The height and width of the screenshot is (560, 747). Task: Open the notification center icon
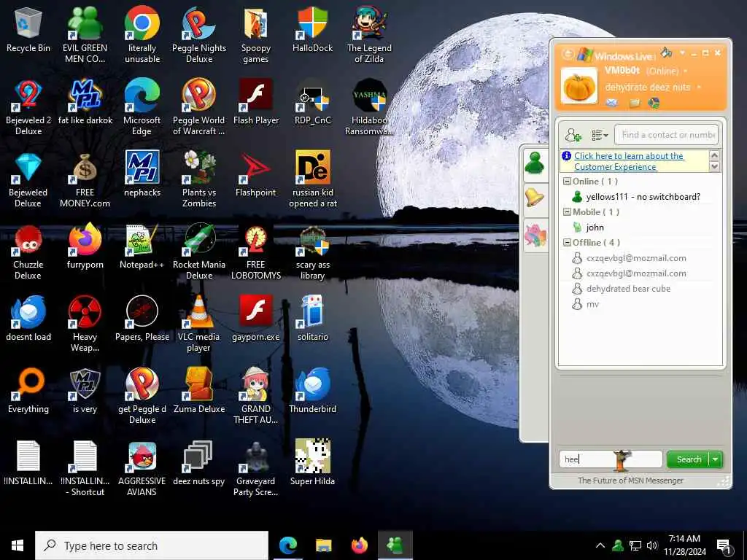[724, 546]
